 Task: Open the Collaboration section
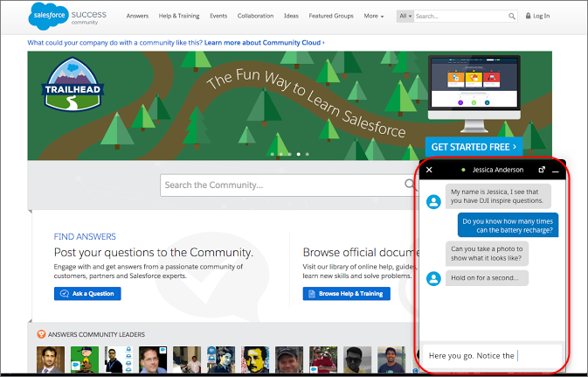click(x=255, y=16)
